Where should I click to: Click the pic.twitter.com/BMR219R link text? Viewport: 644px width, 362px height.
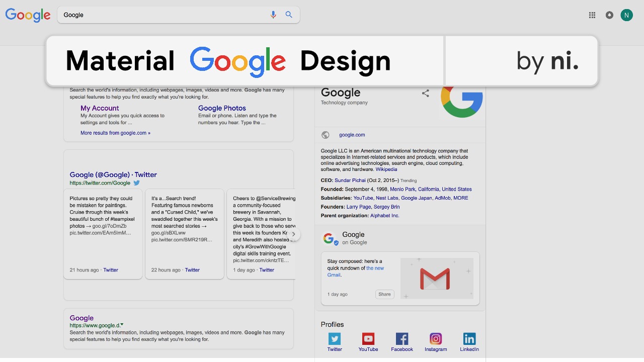point(182,240)
